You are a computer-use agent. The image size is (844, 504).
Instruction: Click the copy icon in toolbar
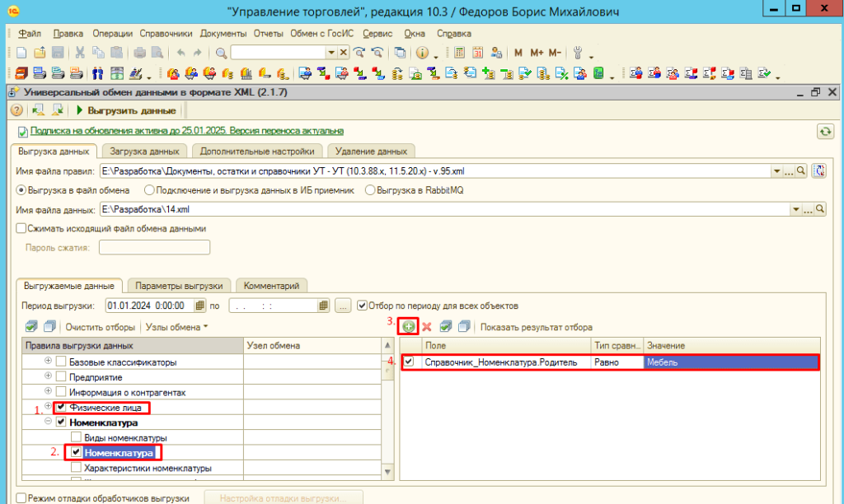(98, 53)
